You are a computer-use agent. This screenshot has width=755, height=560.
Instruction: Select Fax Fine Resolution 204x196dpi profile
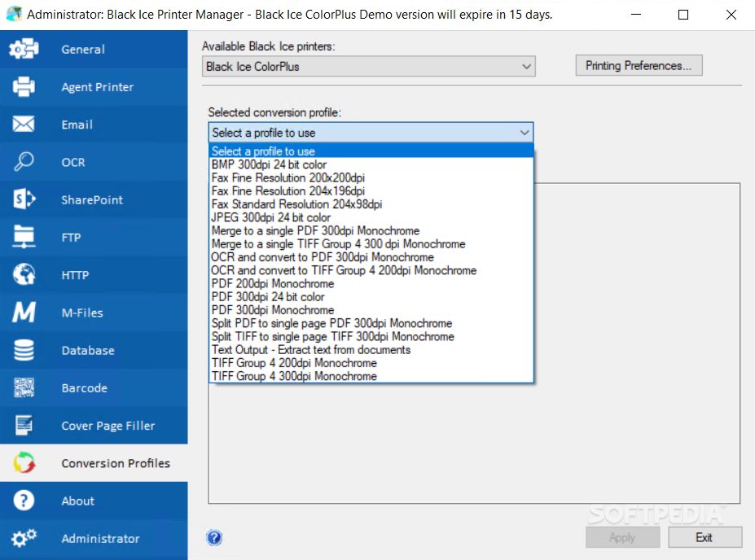coord(371,191)
